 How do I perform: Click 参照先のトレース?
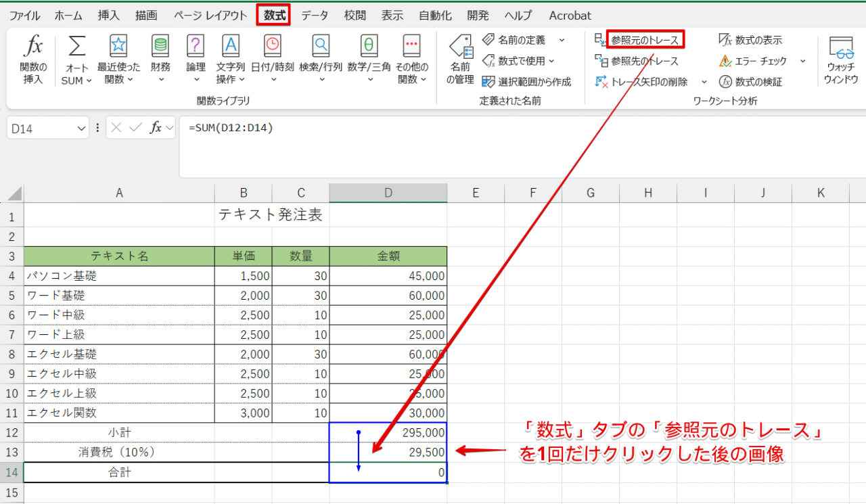(x=637, y=61)
